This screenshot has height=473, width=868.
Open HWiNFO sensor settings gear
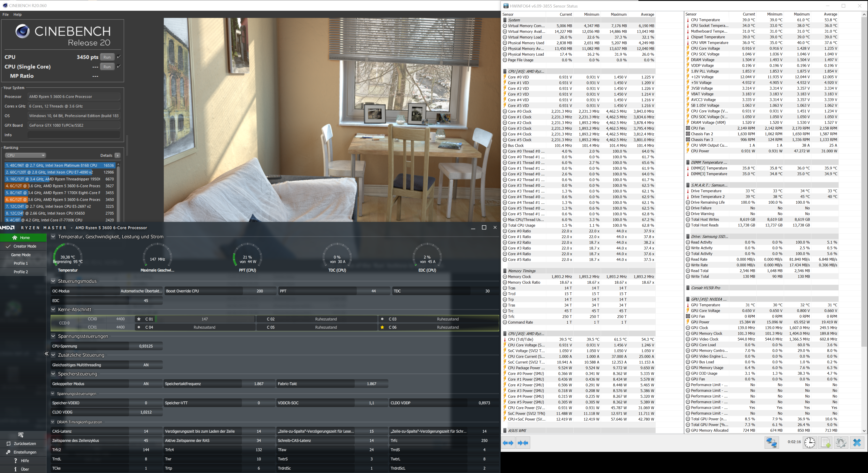pos(841,442)
